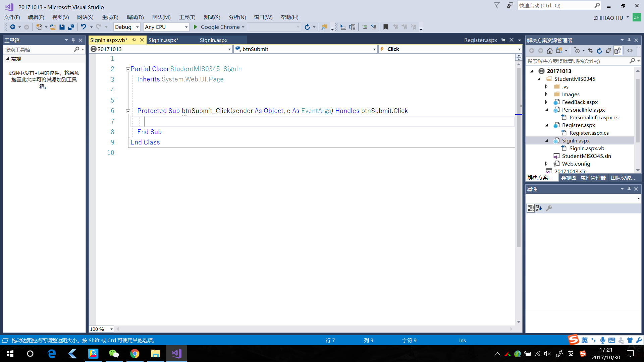Collapse the Partial Class code region
The height and width of the screenshot is (362, 644).
click(x=128, y=69)
